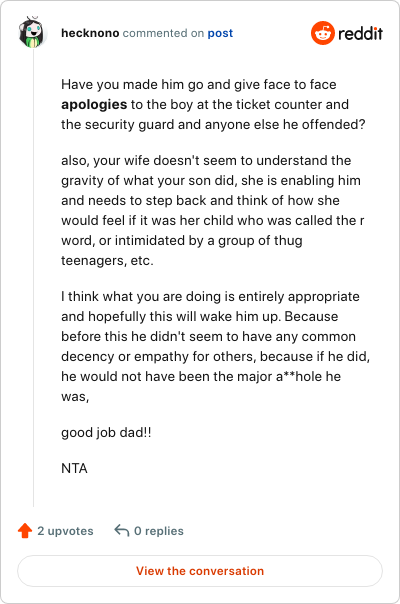Click the bold word "apologies"
Screen dimensions: 400x604
pyautogui.click(x=94, y=104)
